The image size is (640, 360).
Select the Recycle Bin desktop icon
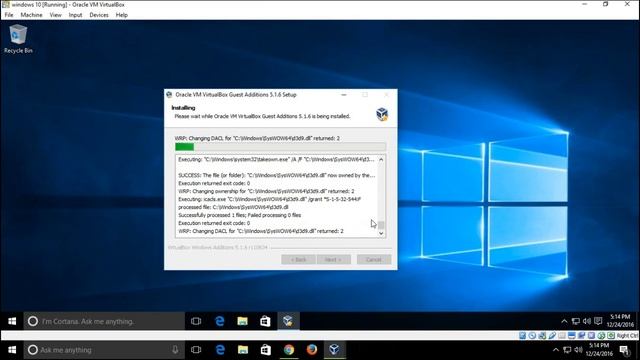click(18, 39)
